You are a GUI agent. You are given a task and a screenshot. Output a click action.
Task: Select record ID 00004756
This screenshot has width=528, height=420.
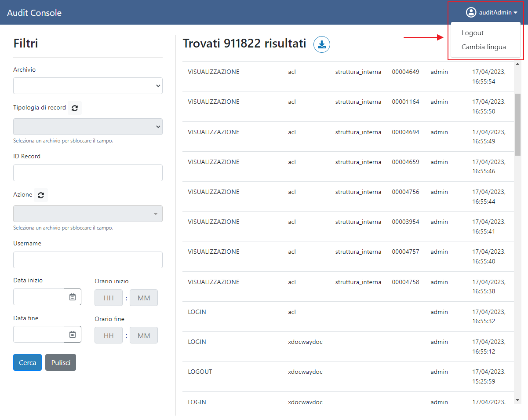[405, 192]
